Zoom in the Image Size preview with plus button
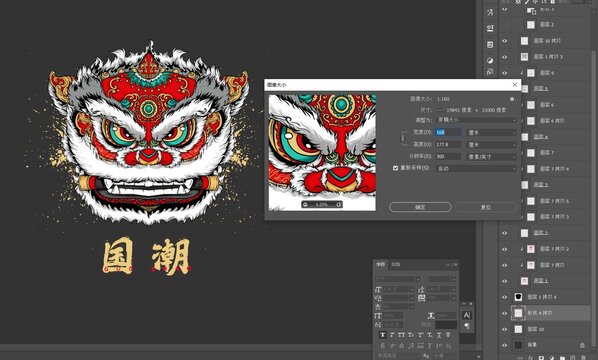 [x=339, y=205]
